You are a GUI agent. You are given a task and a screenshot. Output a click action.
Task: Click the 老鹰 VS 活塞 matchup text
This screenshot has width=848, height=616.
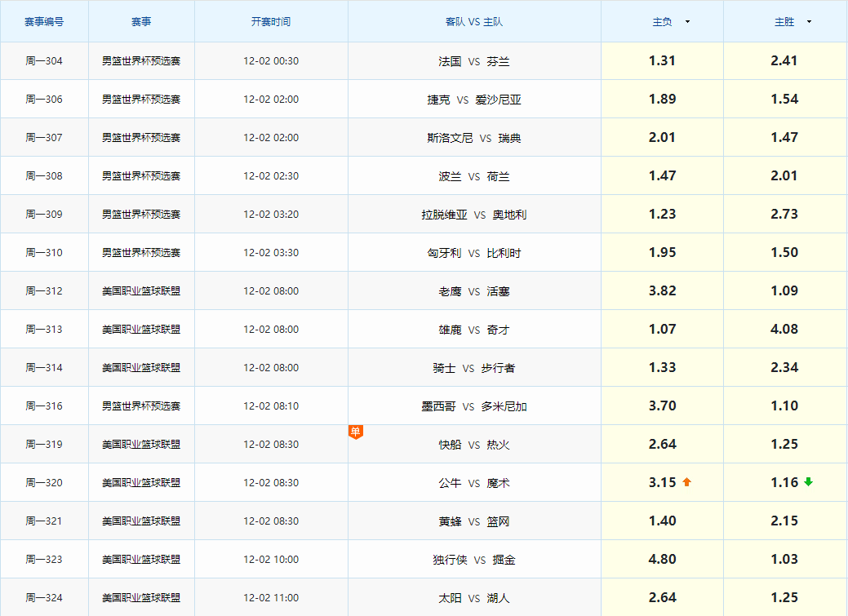pos(474,291)
